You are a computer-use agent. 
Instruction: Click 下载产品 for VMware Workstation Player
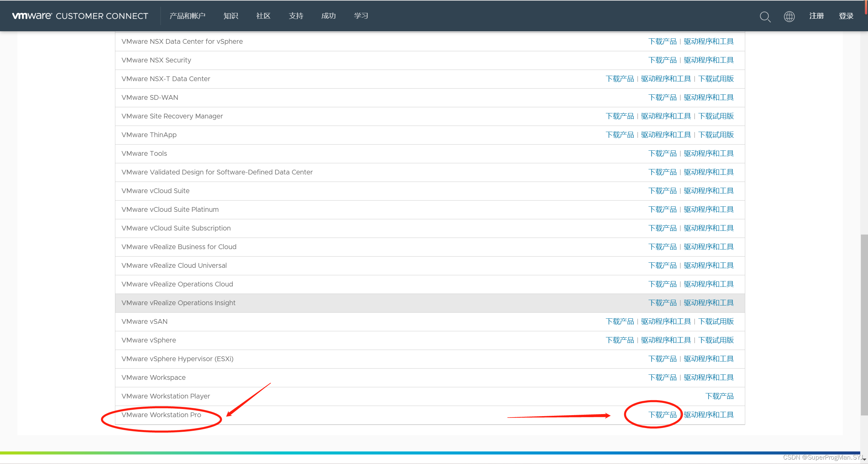coord(719,396)
